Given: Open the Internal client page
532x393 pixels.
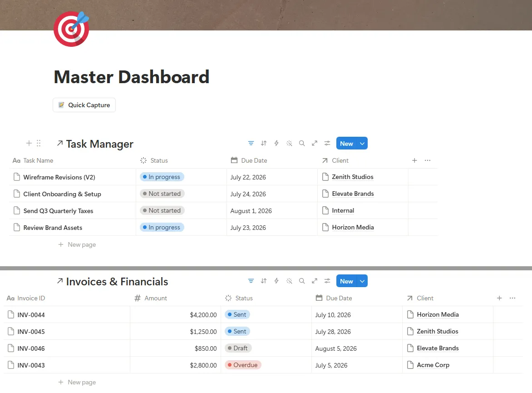Looking at the screenshot, I should [x=343, y=211].
